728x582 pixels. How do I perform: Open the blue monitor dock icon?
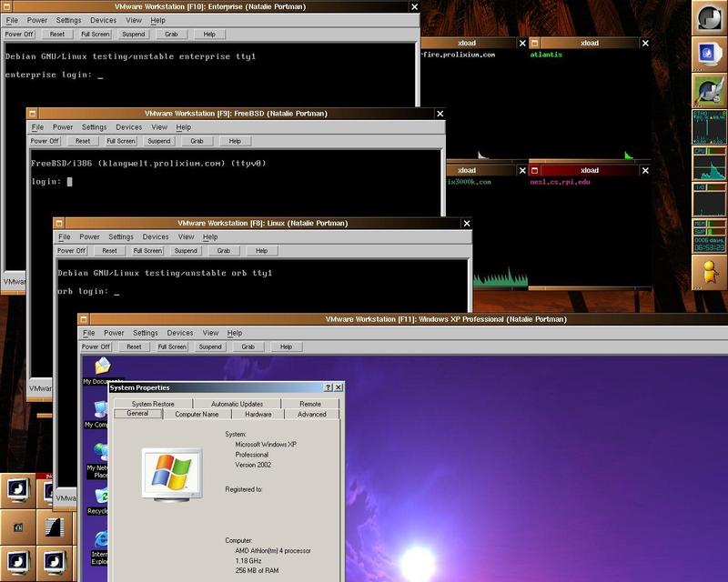click(709, 53)
